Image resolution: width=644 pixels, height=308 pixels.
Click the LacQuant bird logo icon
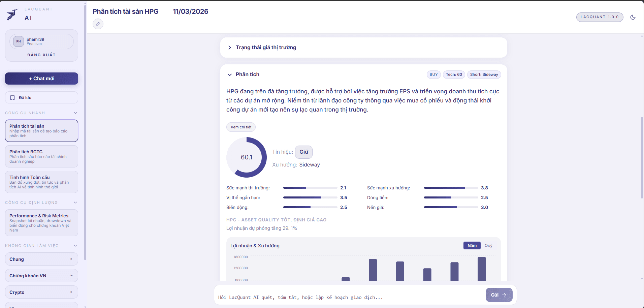point(12,14)
